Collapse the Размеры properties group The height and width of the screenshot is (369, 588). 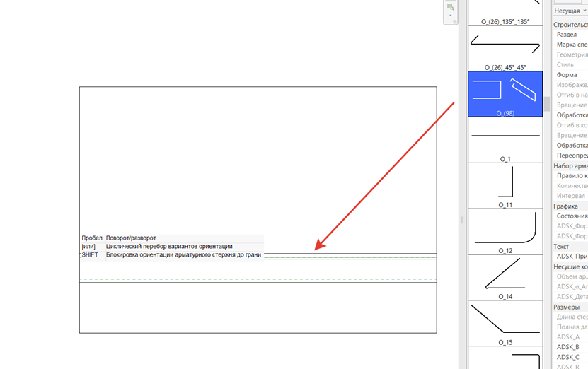click(570, 307)
